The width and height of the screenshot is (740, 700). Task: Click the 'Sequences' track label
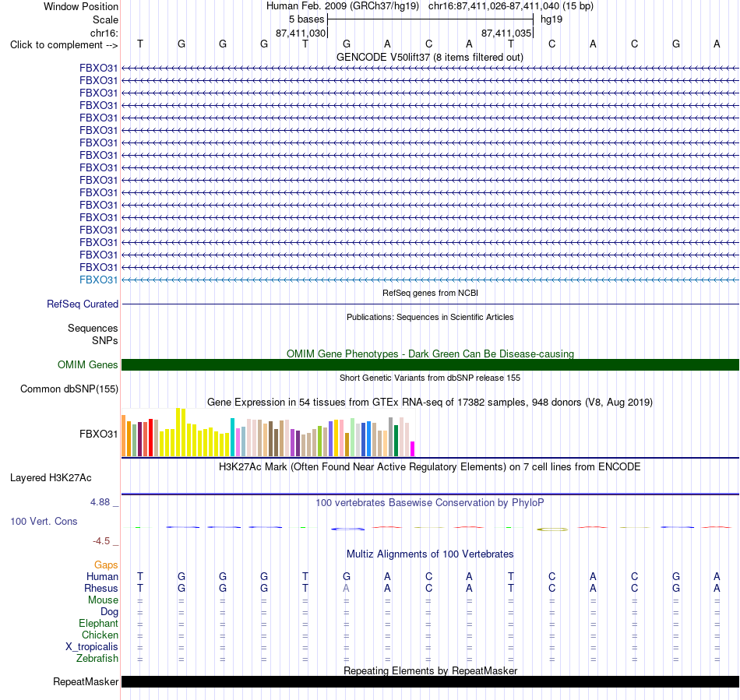[93, 329]
